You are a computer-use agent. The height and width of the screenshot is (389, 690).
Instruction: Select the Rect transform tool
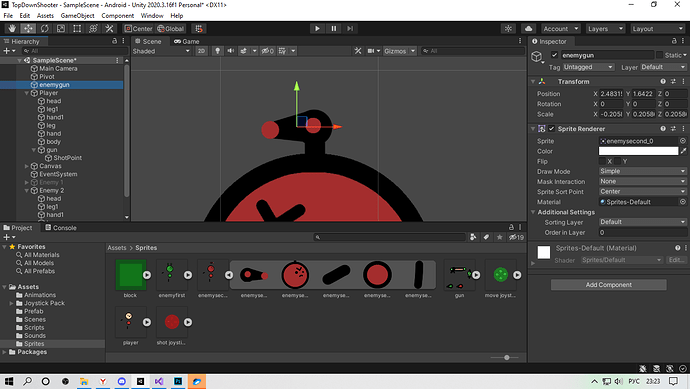77,29
